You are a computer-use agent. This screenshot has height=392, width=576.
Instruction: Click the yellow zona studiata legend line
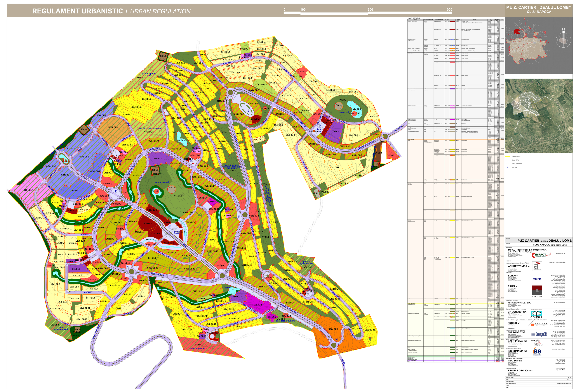[x=508, y=156]
